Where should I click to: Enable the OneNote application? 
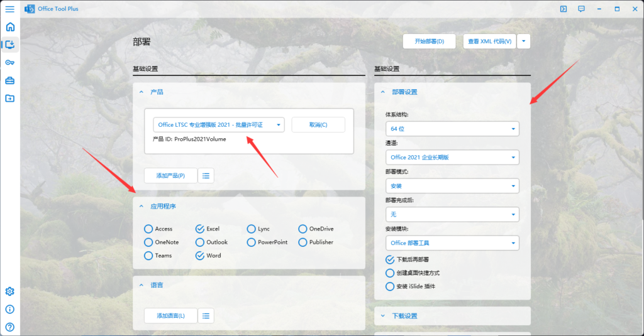click(x=162, y=242)
